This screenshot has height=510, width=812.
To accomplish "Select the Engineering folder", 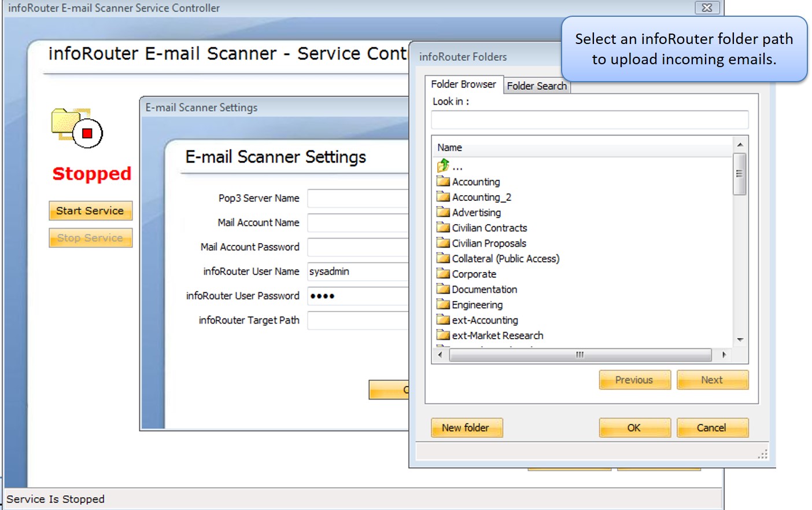I will 477,304.
